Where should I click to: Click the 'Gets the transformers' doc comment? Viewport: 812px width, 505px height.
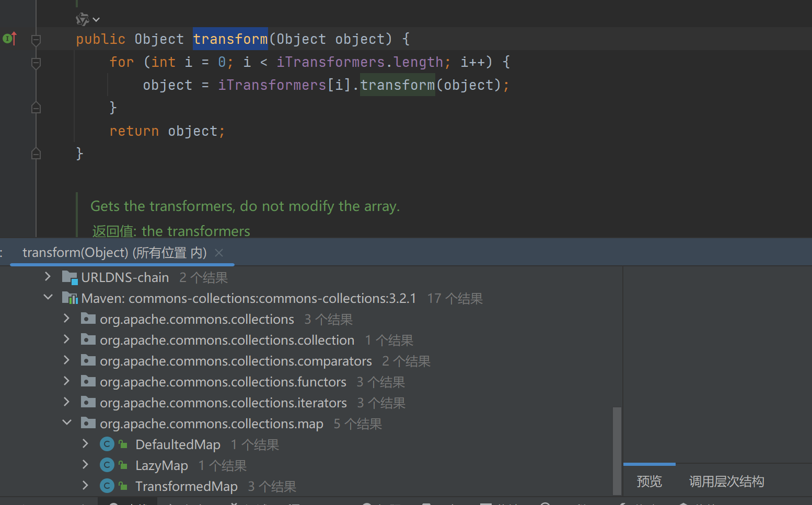(x=245, y=206)
